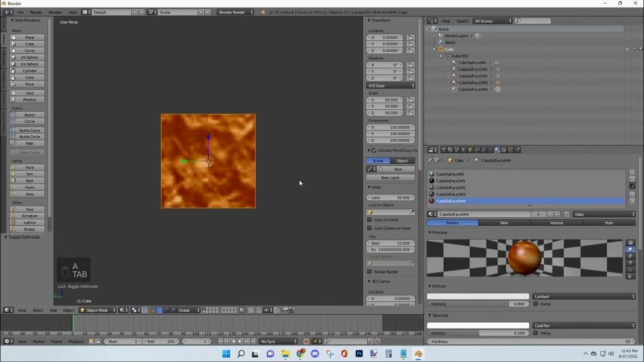Open the Object Mode dropdown

[98, 310]
